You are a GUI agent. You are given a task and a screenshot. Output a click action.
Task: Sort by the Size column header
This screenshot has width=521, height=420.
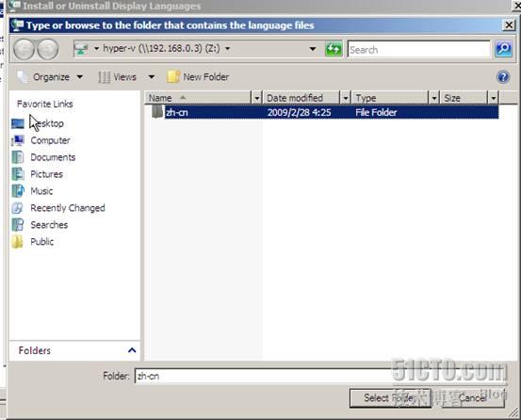[464, 98]
